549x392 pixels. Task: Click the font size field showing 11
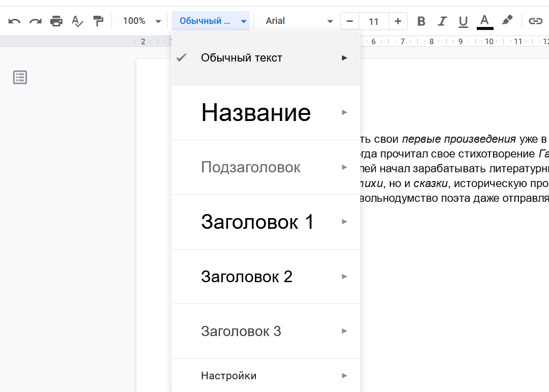pyautogui.click(x=373, y=21)
